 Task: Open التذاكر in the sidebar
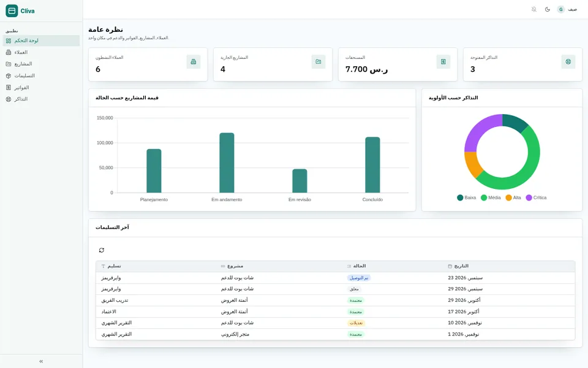pos(41,99)
